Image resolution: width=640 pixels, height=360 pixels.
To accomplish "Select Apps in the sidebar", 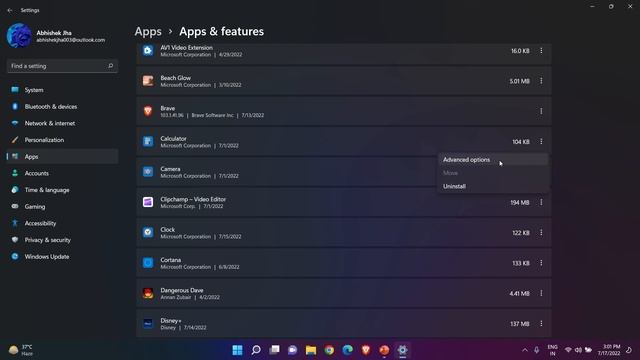I will (x=62, y=156).
